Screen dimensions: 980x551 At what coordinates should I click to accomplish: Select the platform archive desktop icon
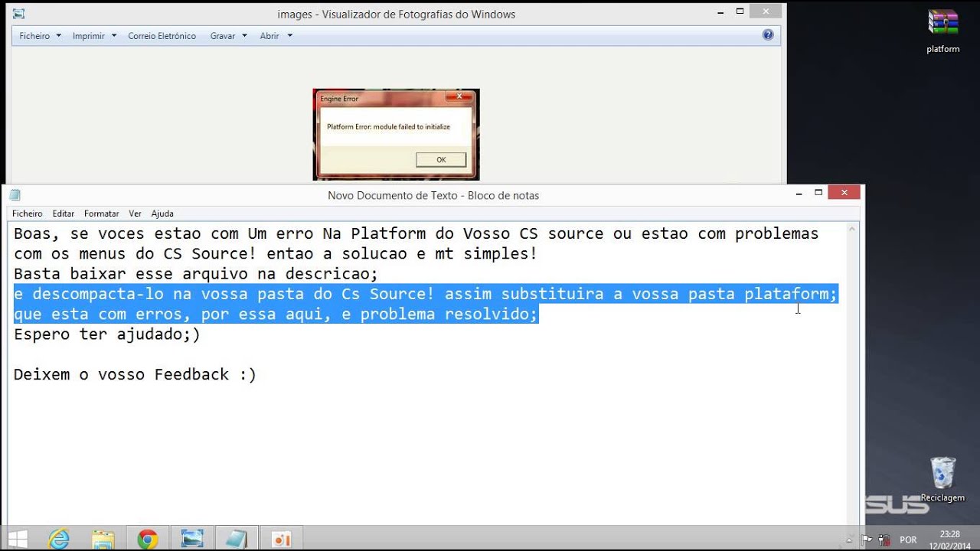point(942,31)
